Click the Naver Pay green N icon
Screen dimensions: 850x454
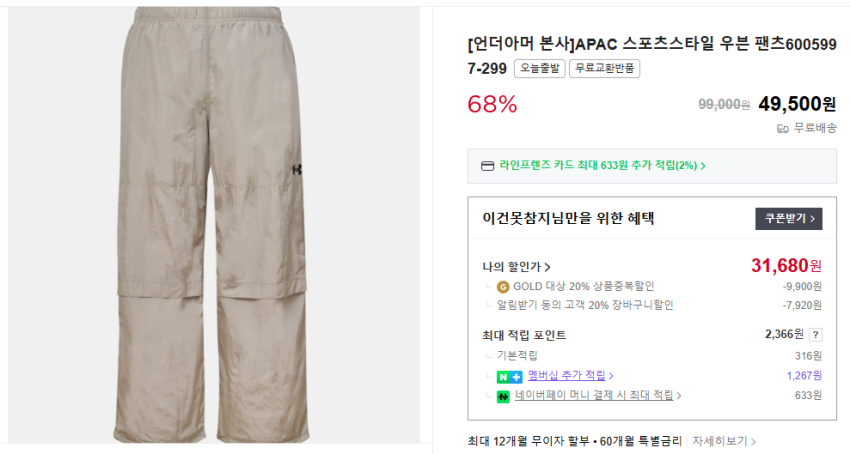coord(504,396)
